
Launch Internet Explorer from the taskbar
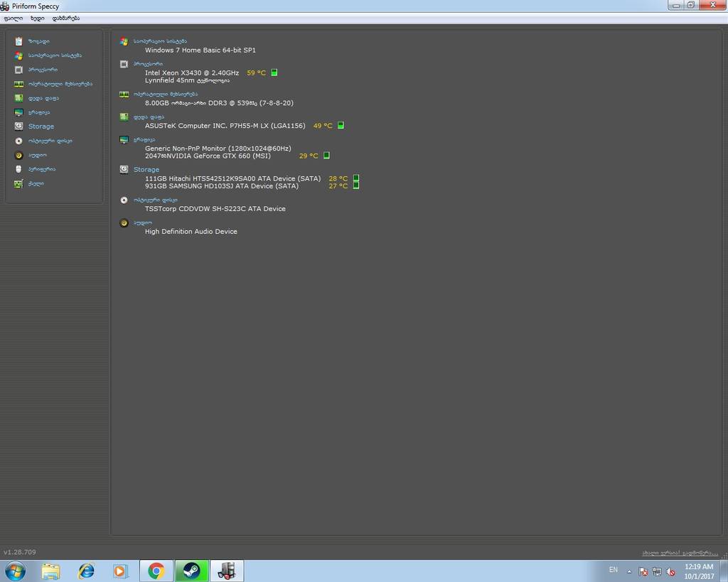86,571
